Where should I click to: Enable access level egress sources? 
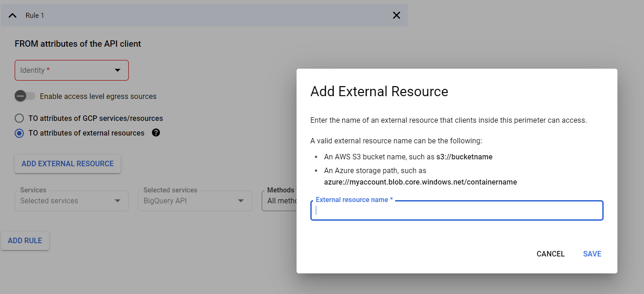25,96
